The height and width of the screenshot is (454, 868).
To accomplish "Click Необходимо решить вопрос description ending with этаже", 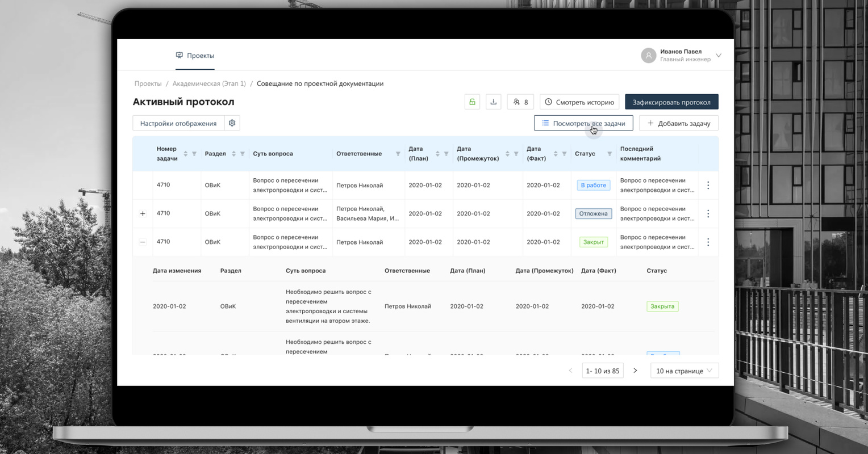I will (328, 306).
